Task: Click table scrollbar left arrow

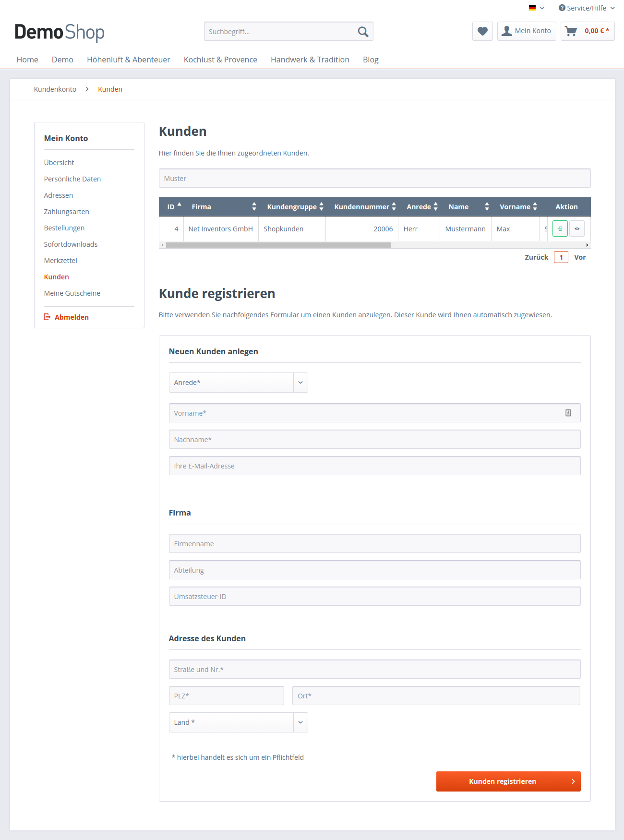Action: point(162,245)
